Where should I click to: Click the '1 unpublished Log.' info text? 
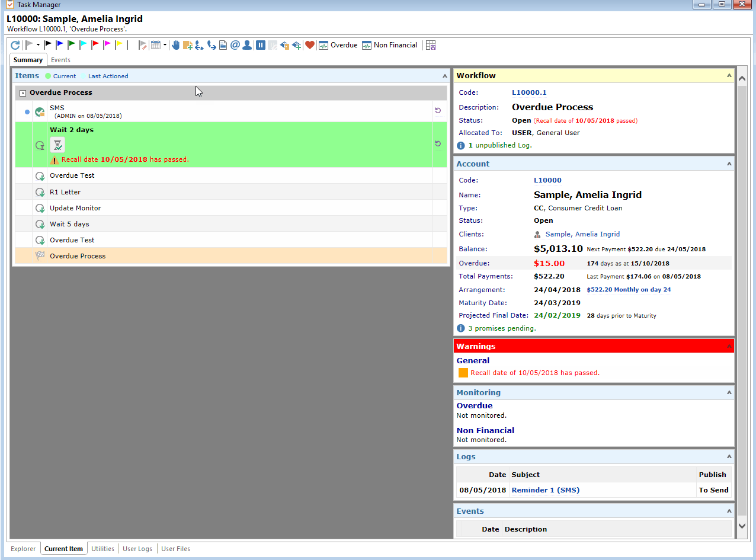[500, 145]
